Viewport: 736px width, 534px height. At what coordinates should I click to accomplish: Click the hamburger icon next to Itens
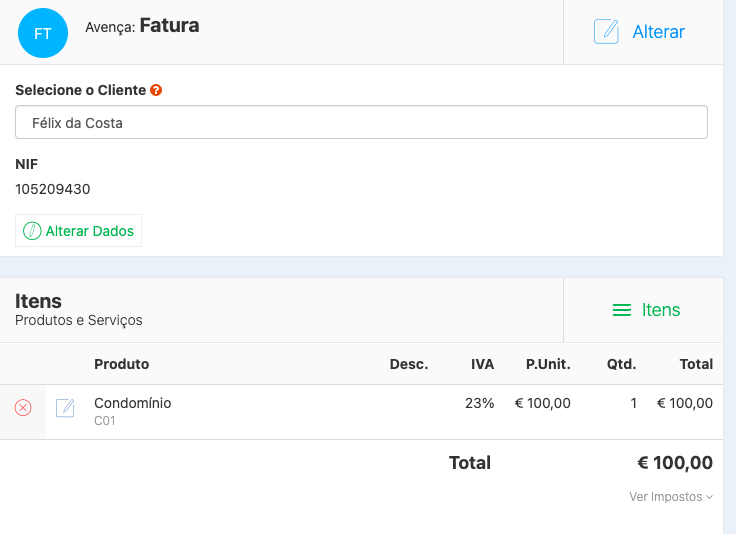(x=621, y=310)
